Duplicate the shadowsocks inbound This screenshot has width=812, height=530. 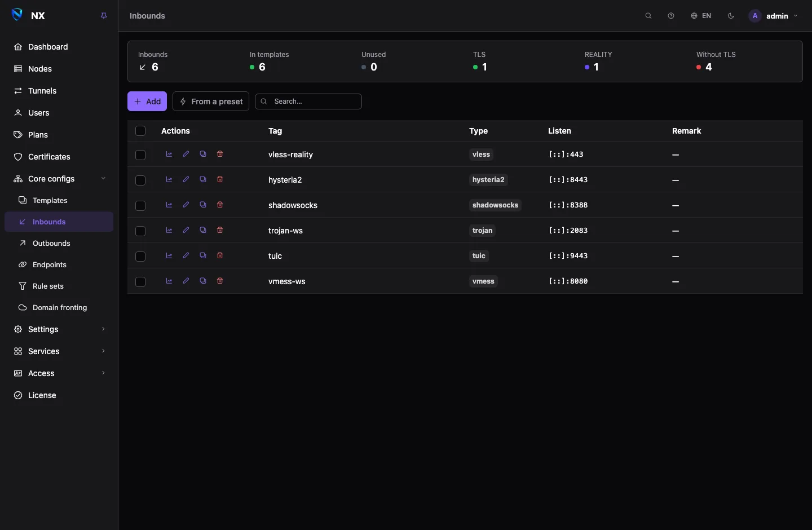[x=203, y=205]
